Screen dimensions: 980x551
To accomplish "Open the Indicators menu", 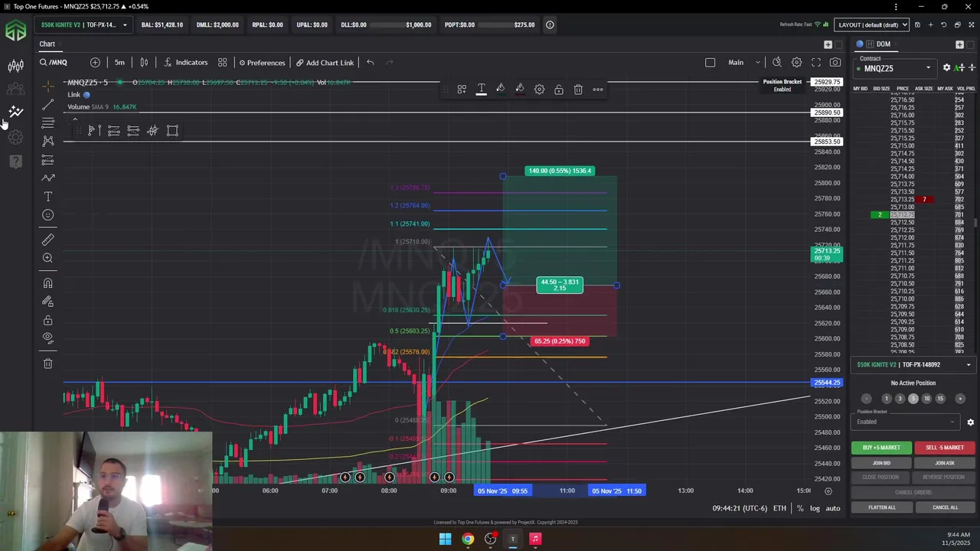I will coord(185,62).
